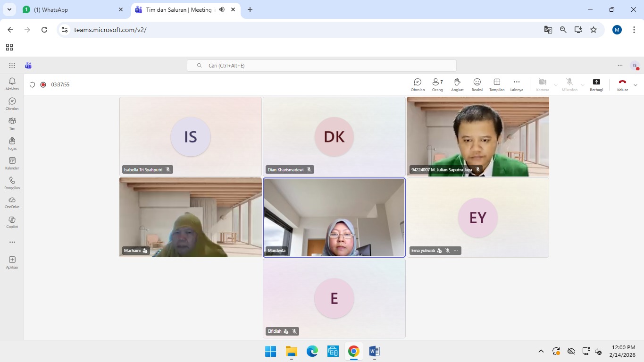
Task: Share screen with the Berbagi button
Action: pyautogui.click(x=596, y=84)
